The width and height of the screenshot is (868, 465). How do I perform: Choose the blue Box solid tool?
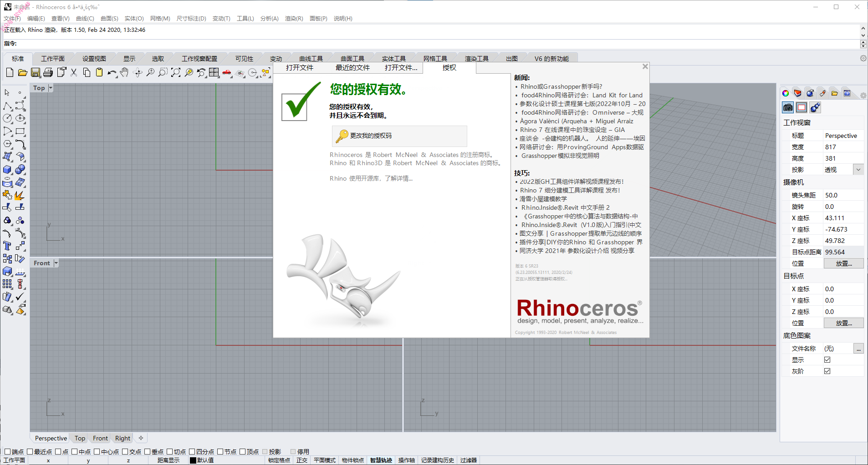7,169
